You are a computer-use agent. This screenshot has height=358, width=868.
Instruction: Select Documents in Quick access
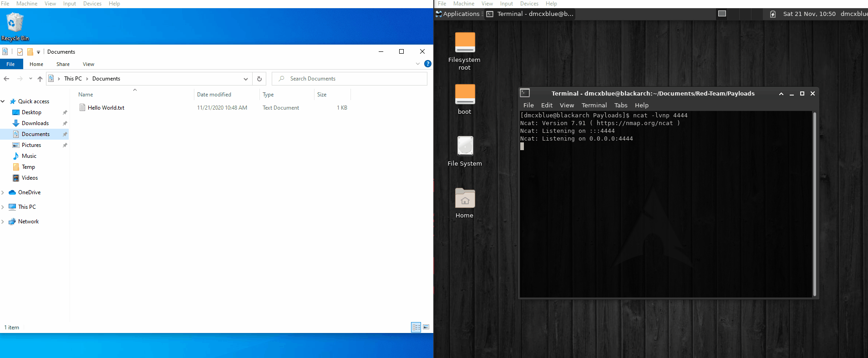pyautogui.click(x=36, y=134)
